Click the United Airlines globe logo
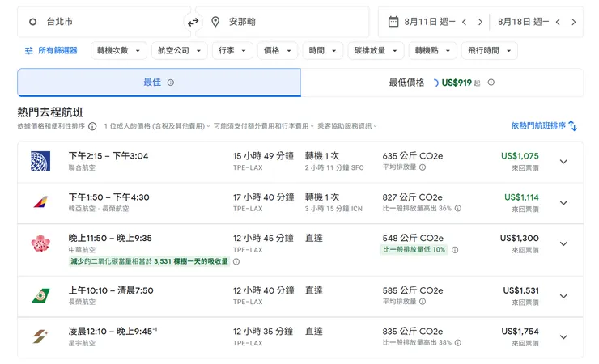 pyautogui.click(x=40, y=161)
